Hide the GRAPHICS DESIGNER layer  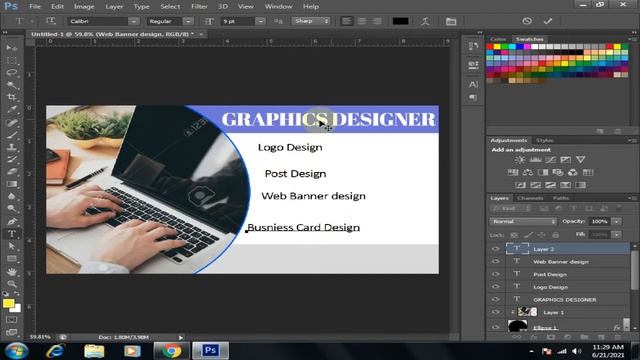(496, 299)
